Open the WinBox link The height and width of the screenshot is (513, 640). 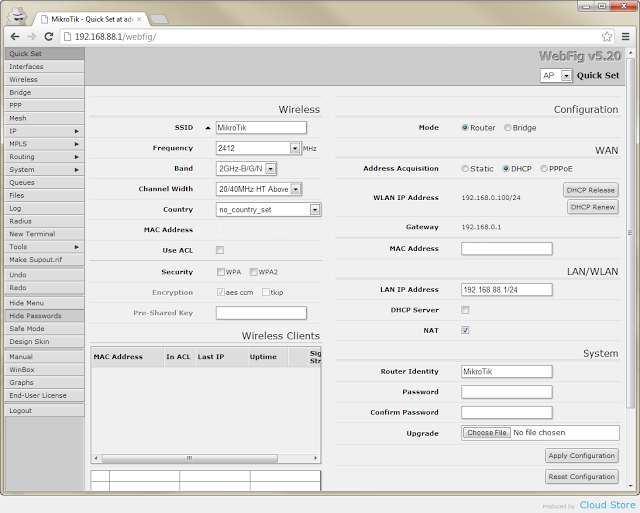[x=44, y=370]
